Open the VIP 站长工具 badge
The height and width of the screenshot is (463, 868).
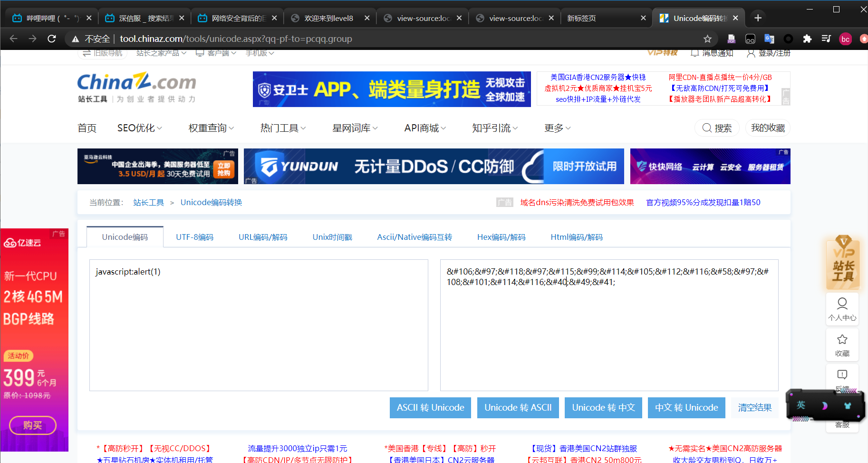tap(843, 263)
